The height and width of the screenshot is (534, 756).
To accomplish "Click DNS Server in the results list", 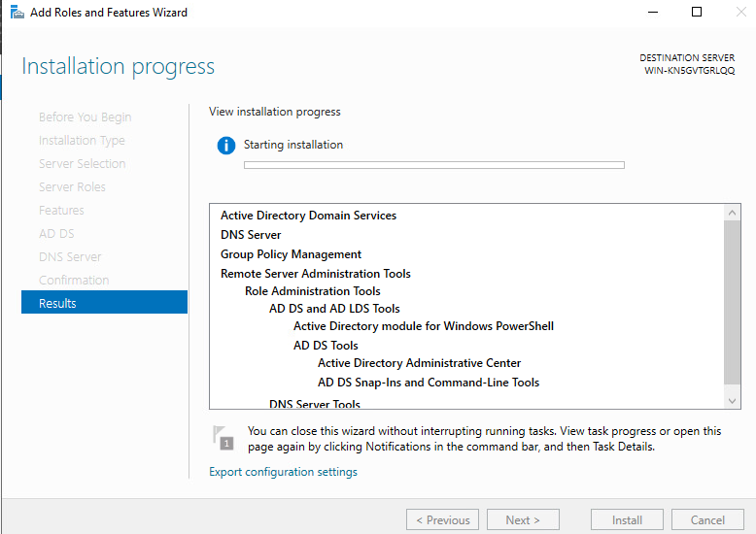I will click(251, 235).
